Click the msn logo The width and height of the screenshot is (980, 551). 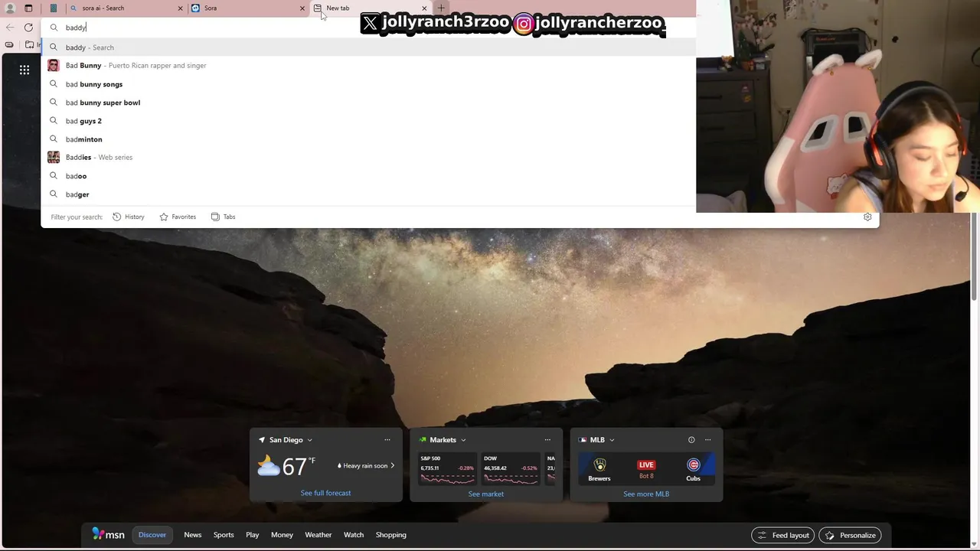pos(108,534)
